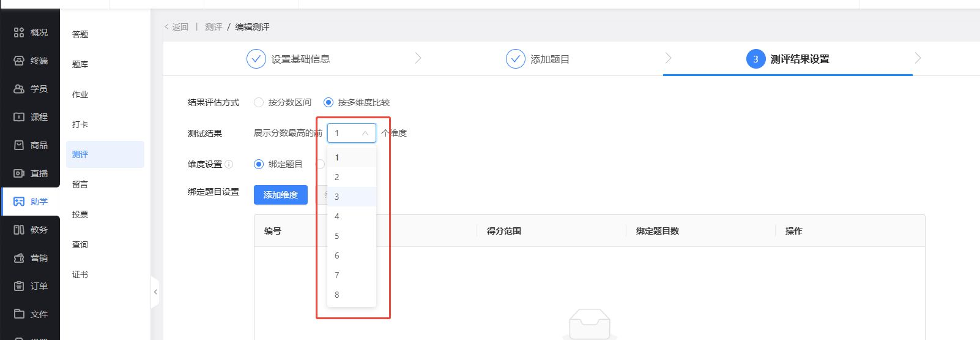
Task: Select the 学员 students icon
Action: (19, 89)
